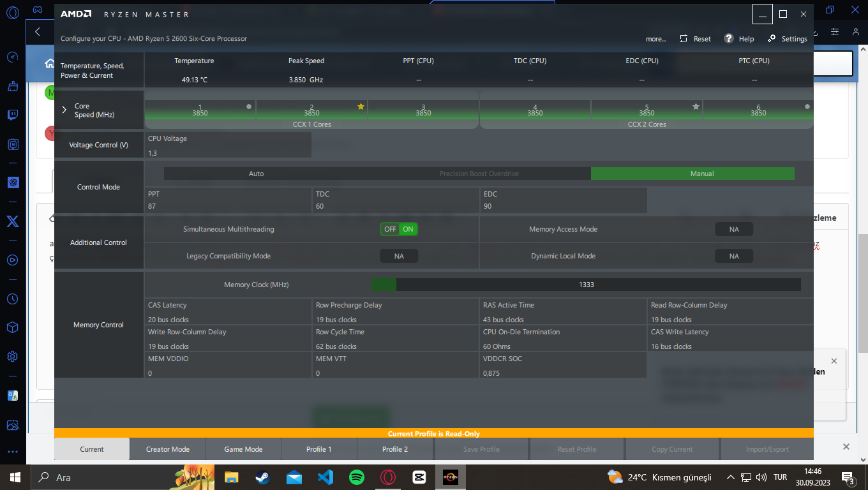This screenshot has height=490, width=868.
Task: Toggle the Simultaneous Multithreading OFF/ON switch
Action: 399,229
